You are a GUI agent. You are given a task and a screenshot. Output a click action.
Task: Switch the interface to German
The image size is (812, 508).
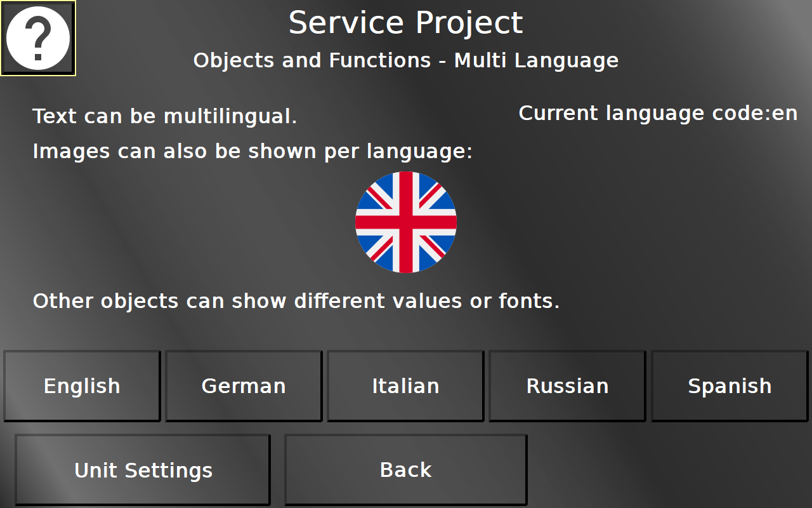click(x=243, y=385)
